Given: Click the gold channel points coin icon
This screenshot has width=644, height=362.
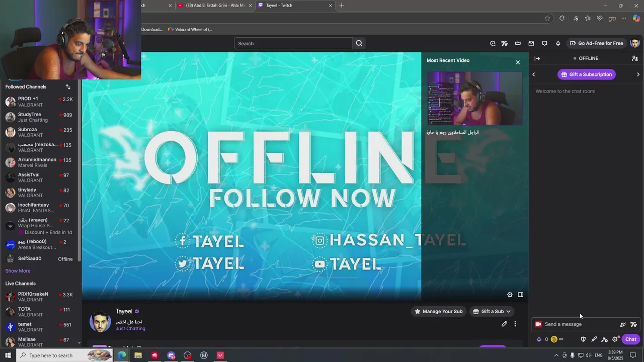Looking at the screenshot, I should 554,339.
